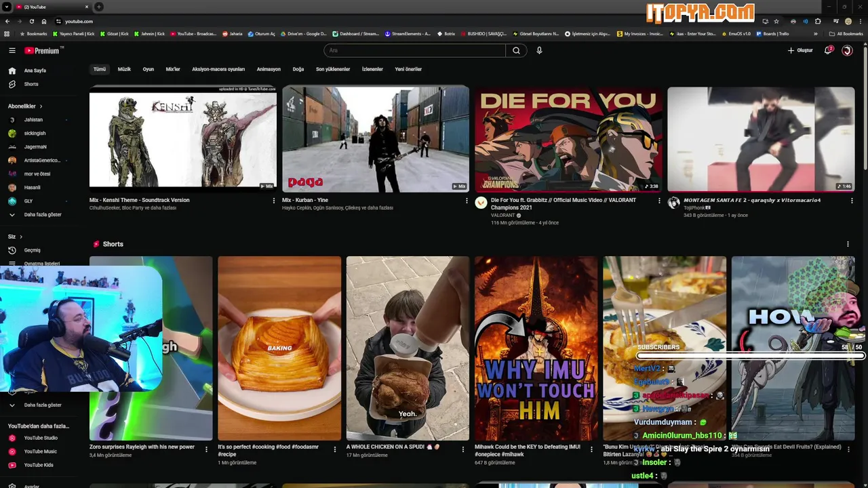The width and height of the screenshot is (868, 488).
Task: Open options for the Mihawk Imu short
Action: click(x=591, y=449)
